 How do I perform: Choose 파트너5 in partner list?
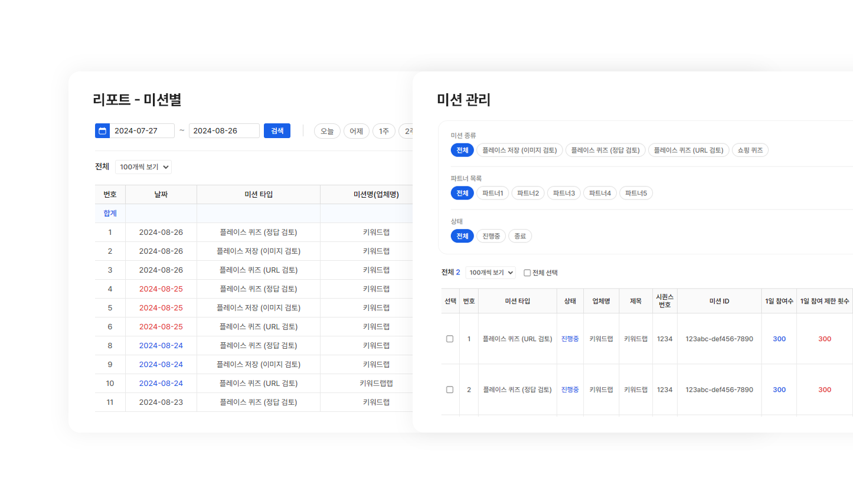pos(636,193)
